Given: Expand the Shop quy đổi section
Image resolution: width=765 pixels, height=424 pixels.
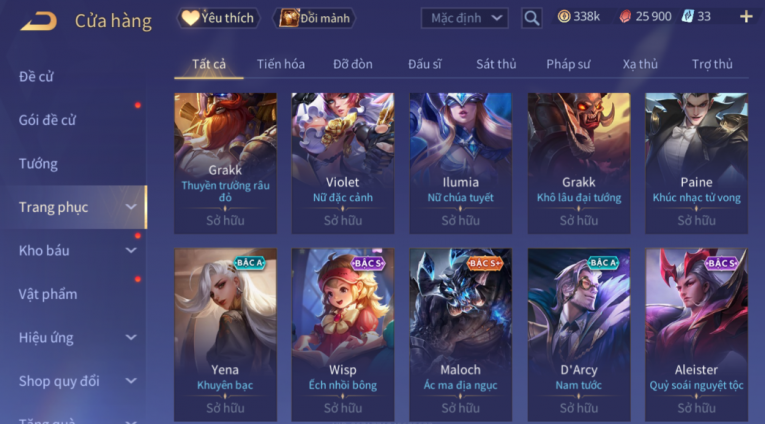Looking at the screenshot, I should 131,381.
